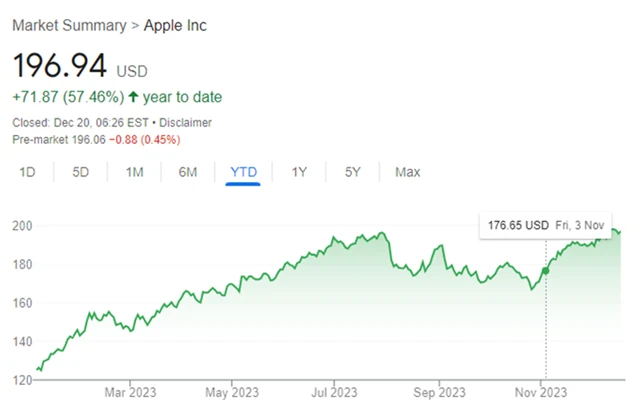
Task: Click the Pre-market 196.06 quote
Action: point(58,140)
